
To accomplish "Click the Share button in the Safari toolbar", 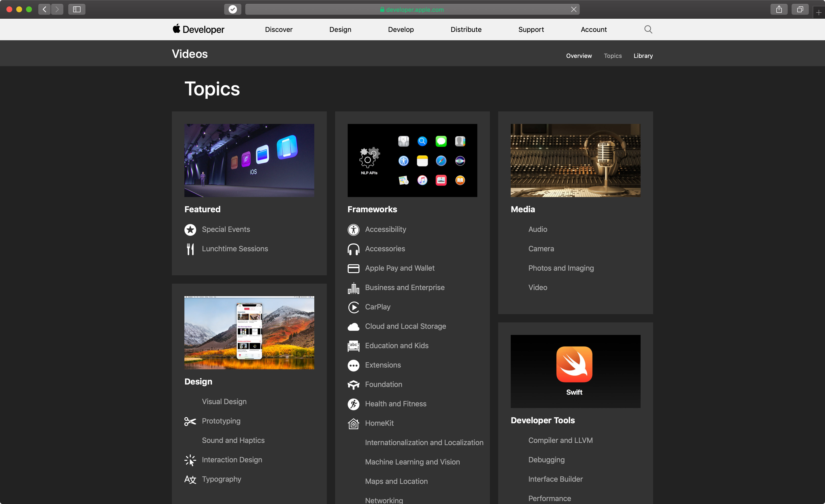I will [779, 9].
